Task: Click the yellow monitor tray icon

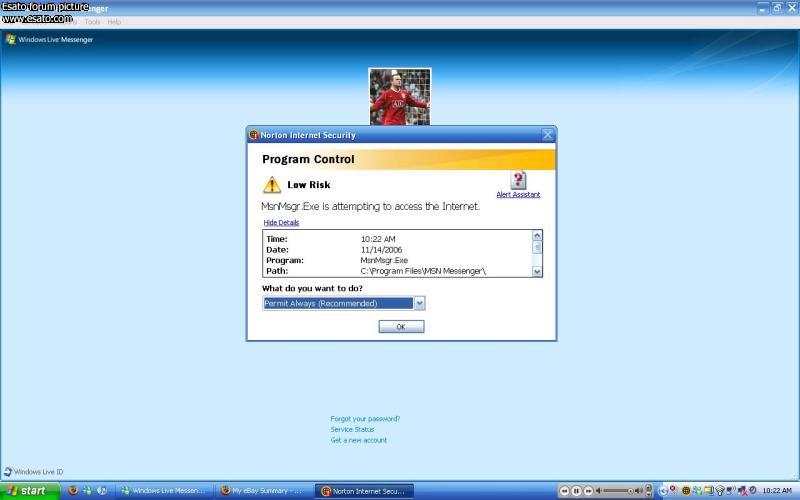Action: (x=709, y=491)
